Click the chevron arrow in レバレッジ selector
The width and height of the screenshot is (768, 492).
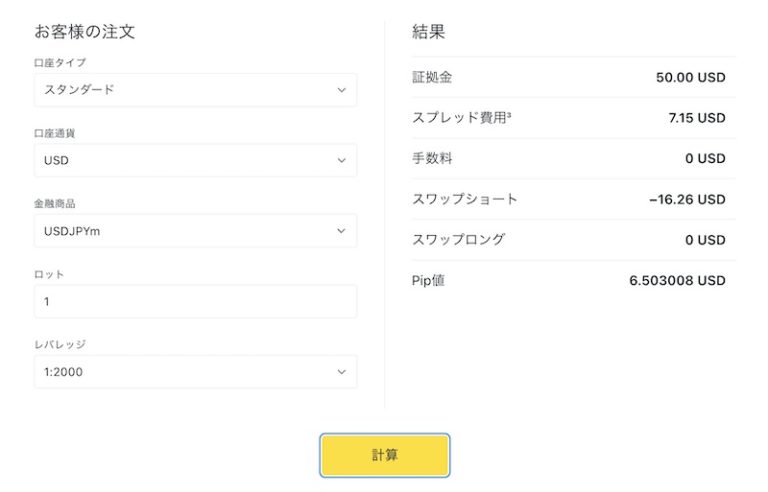[341, 372]
